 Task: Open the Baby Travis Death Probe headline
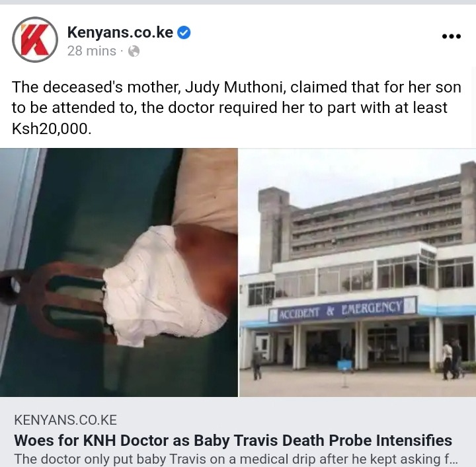tap(233, 441)
